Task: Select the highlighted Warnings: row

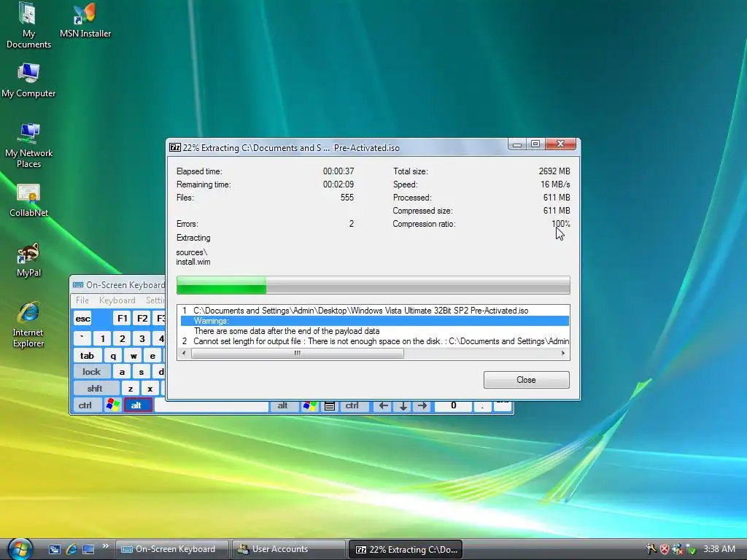Action: point(375,321)
